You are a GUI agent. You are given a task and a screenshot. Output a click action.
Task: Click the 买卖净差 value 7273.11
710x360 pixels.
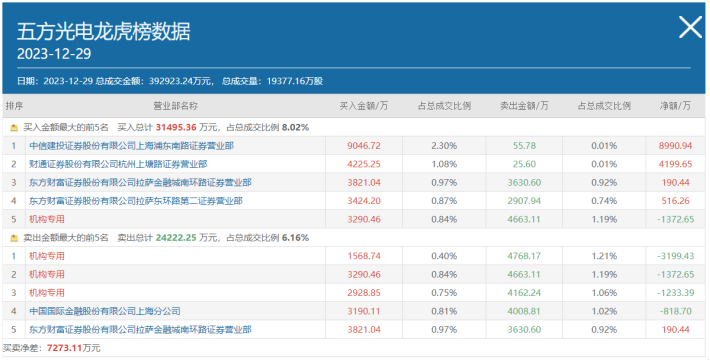(x=64, y=348)
